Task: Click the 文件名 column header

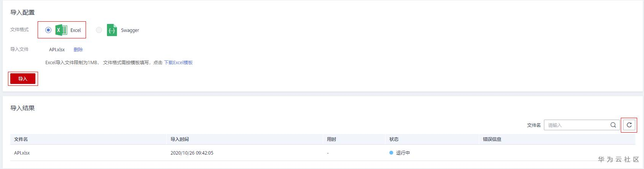Action: click(21, 139)
